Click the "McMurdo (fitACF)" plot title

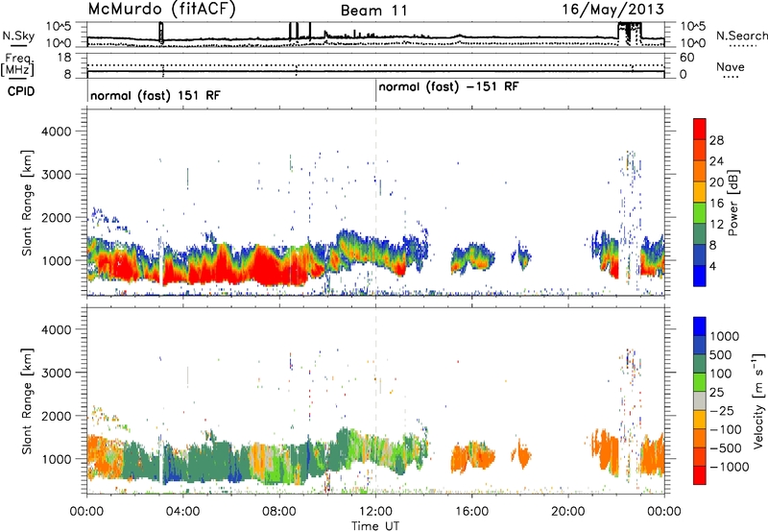(x=161, y=9)
